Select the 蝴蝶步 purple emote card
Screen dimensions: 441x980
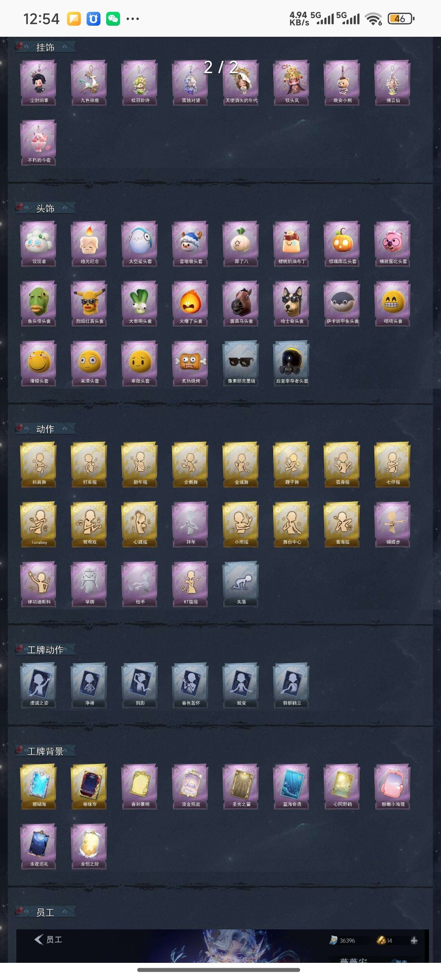[393, 525]
